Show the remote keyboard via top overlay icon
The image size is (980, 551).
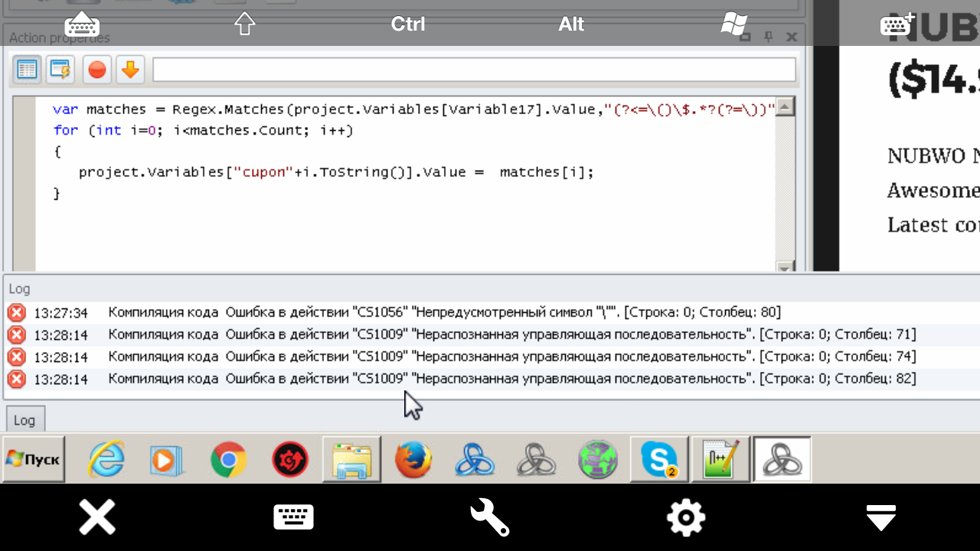coord(82,24)
